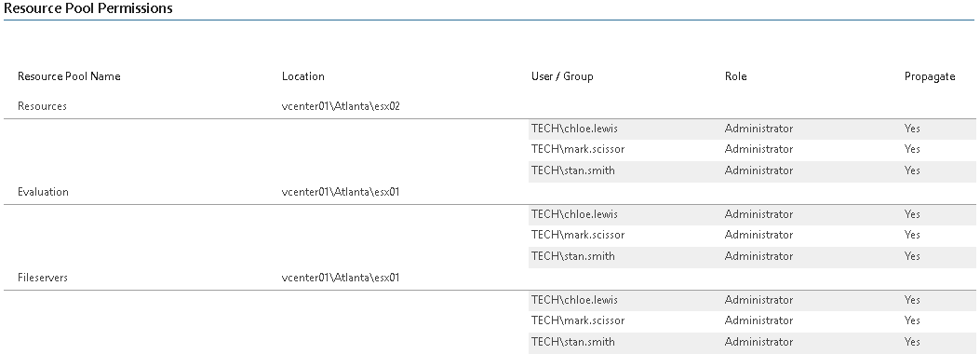Click Evaluation's vcenter01\Atlanta\esx01 location
The height and width of the screenshot is (354, 980).
[x=341, y=192]
